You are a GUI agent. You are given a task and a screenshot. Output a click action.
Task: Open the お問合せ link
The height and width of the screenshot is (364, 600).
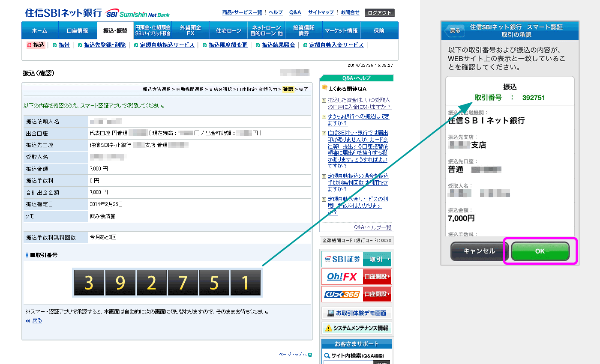pos(350,12)
